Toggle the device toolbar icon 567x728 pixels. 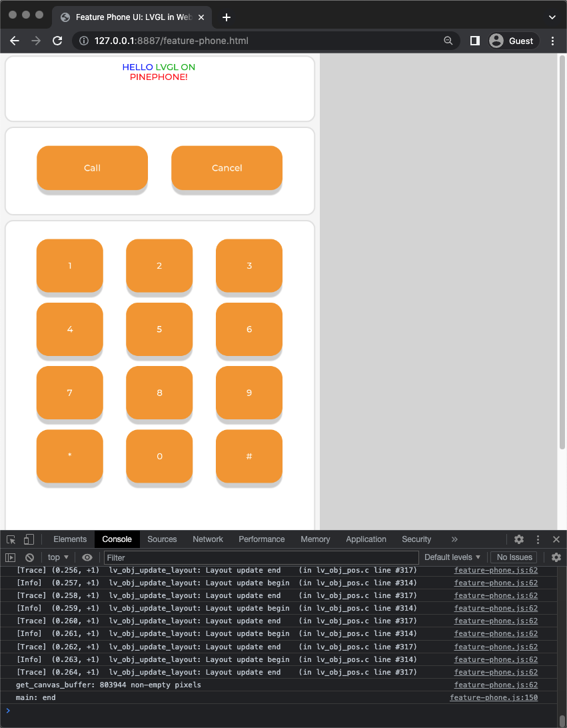(x=29, y=539)
